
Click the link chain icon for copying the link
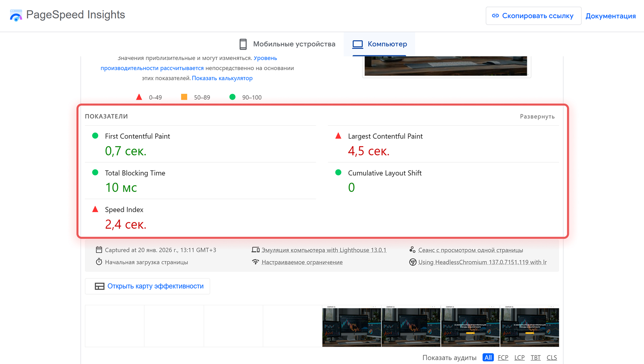pyautogui.click(x=495, y=16)
